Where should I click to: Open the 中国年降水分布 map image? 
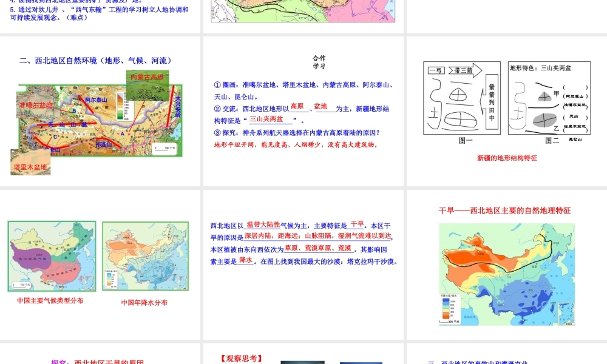[x=146, y=256]
